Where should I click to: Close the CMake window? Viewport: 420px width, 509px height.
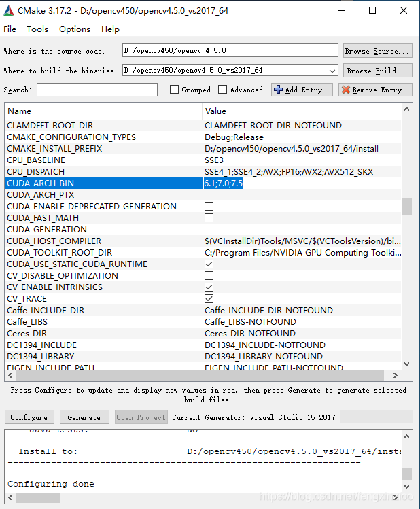404,10
